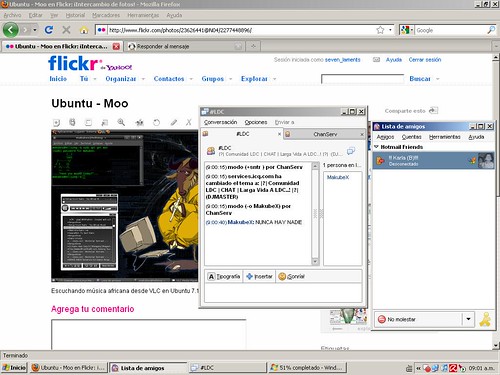Click the delete X icon above the photo
Viewport: 500px width, 375px height.
189,122
